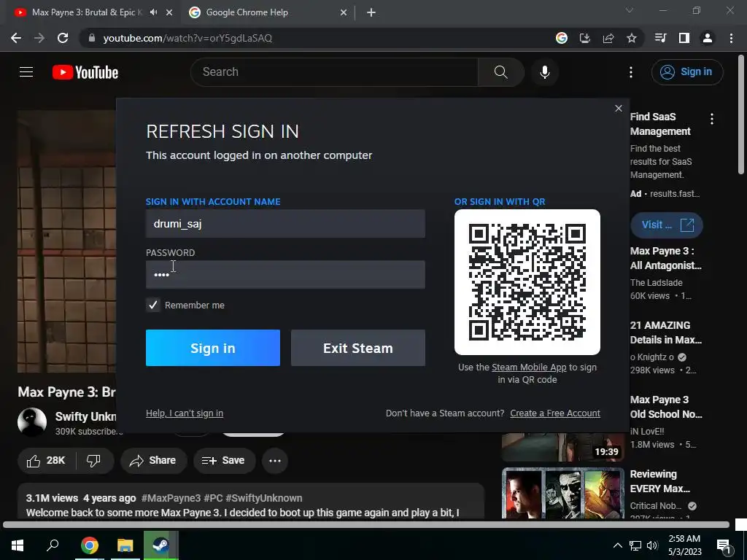Click the Google icon in address bar
Viewport: 747px width, 560px height.
point(562,38)
